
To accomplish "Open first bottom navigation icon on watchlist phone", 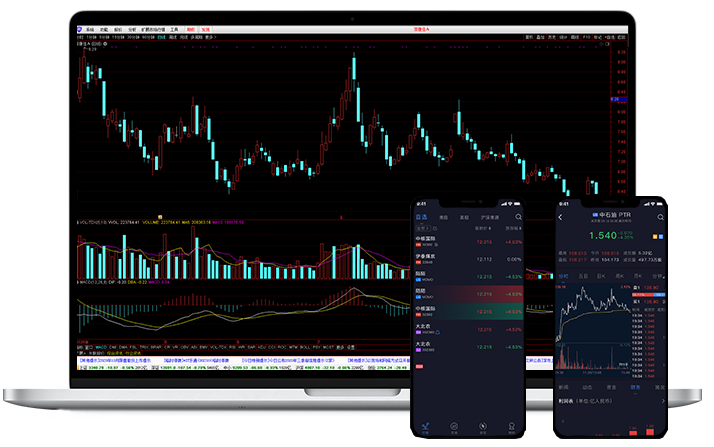I will pyautogui.click(x=425, y=425).
